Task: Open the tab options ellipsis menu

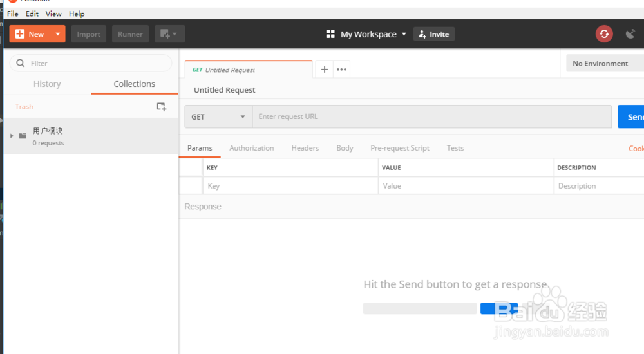Action: [341, 70]
